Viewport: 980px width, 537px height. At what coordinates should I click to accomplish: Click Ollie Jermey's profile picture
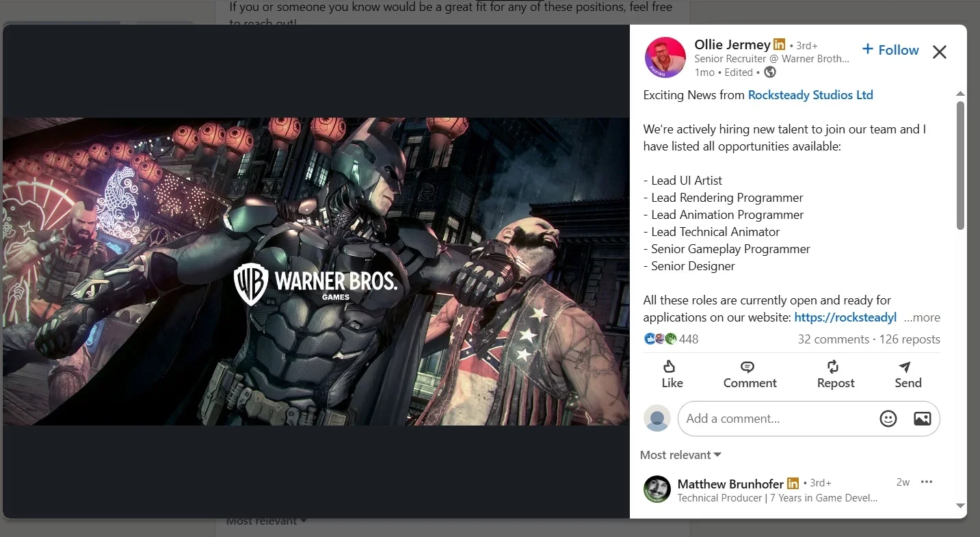click(x=665, y=57)
